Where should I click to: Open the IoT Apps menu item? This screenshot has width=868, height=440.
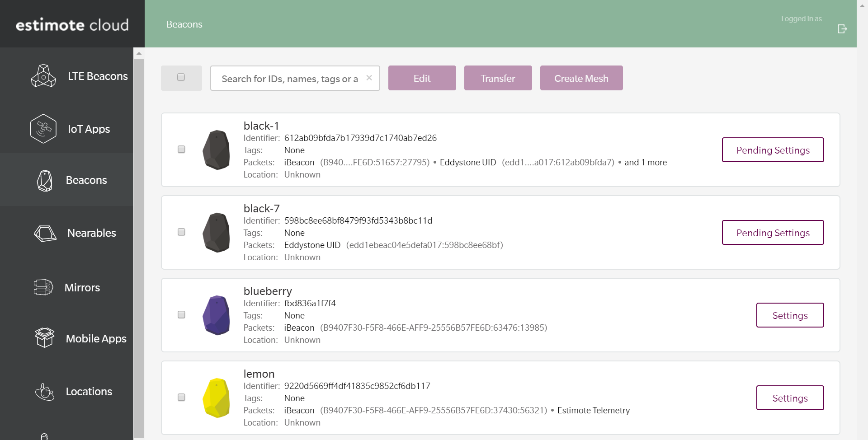[x=89, y=129]
